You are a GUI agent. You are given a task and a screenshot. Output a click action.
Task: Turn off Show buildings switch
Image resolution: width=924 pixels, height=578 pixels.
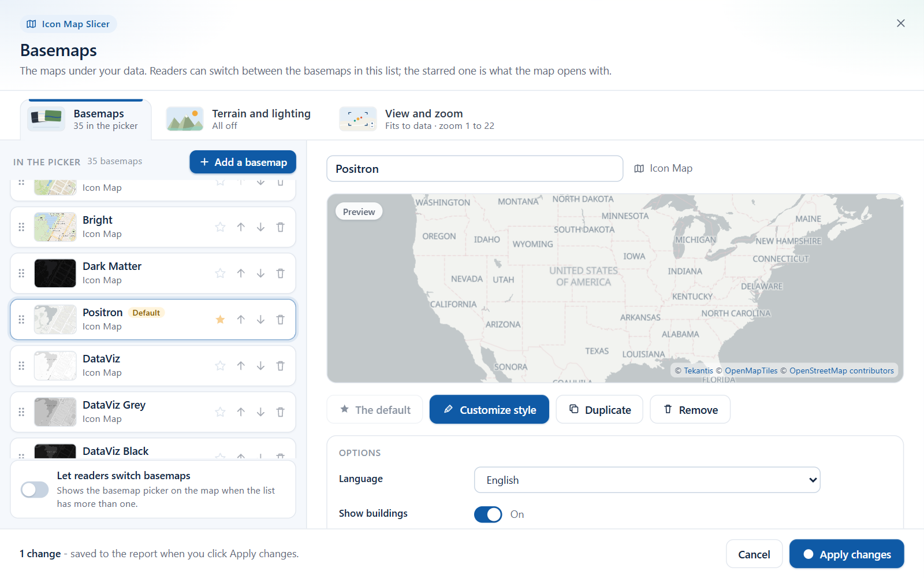pos(488,514)
